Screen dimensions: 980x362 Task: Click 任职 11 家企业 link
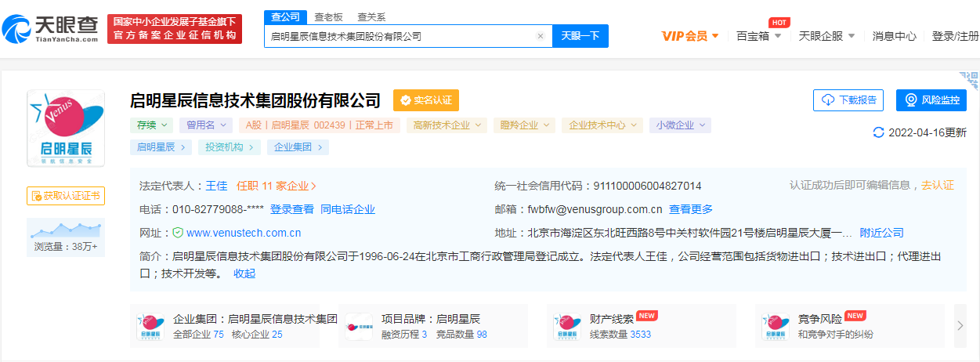[x=276, y=186]
